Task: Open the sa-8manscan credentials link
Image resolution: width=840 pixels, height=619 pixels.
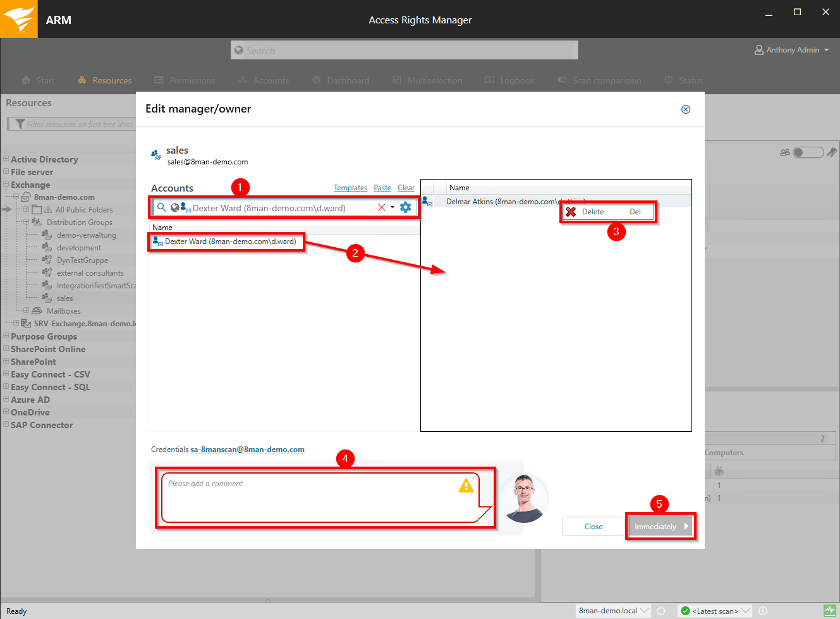Action: pyautogui.click(x=247, y=450)
